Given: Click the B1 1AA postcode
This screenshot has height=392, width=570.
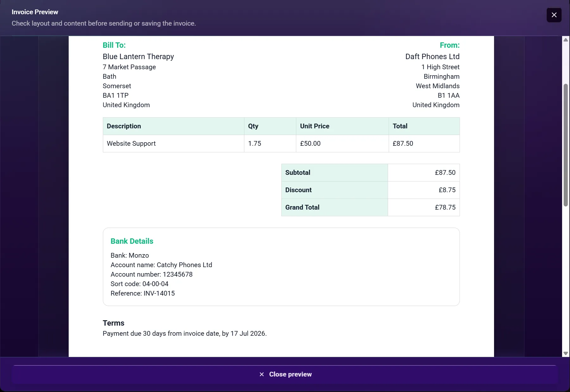Looking at the screenshot, I should [448, 95].
